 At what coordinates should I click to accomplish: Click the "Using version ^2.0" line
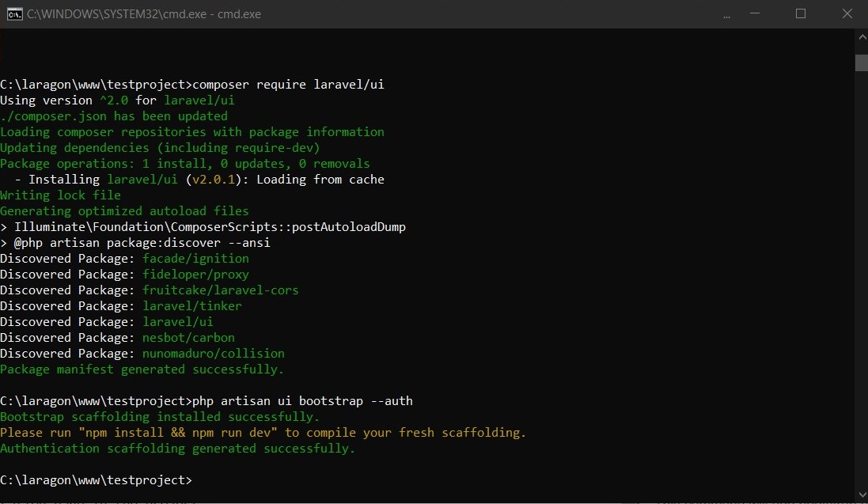[x=117, y=100]
